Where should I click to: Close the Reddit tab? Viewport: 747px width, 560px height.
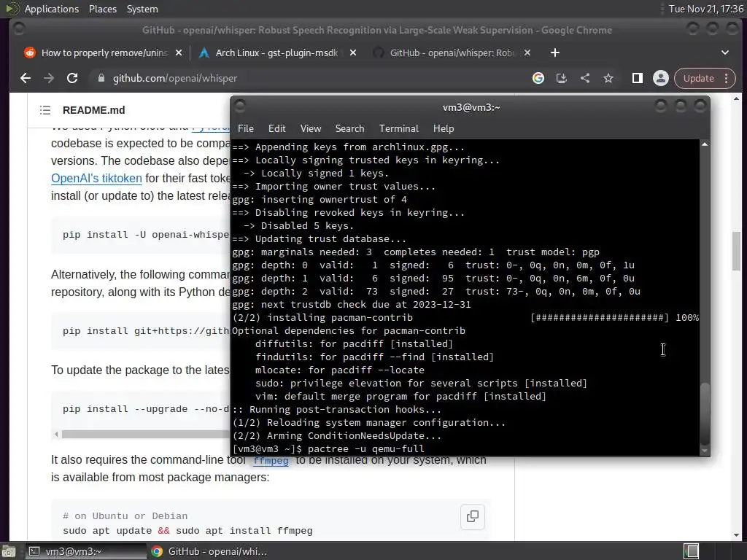(179, 52)
